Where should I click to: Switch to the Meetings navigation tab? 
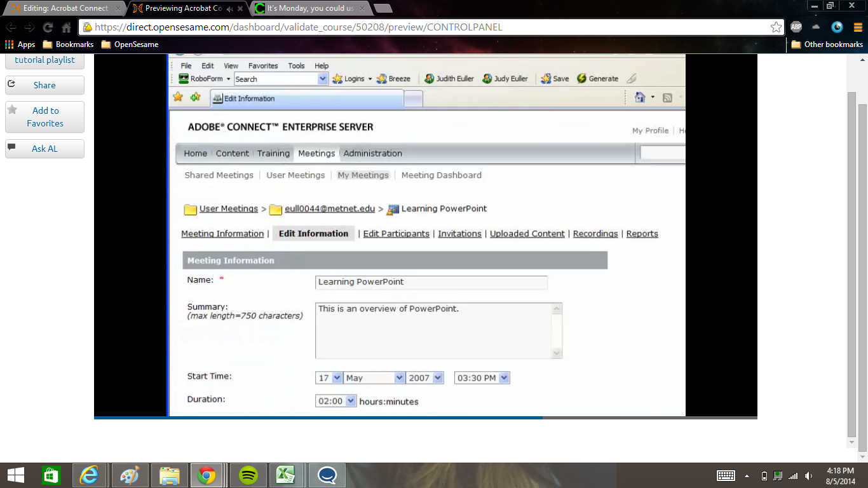[x=316, y=153]
